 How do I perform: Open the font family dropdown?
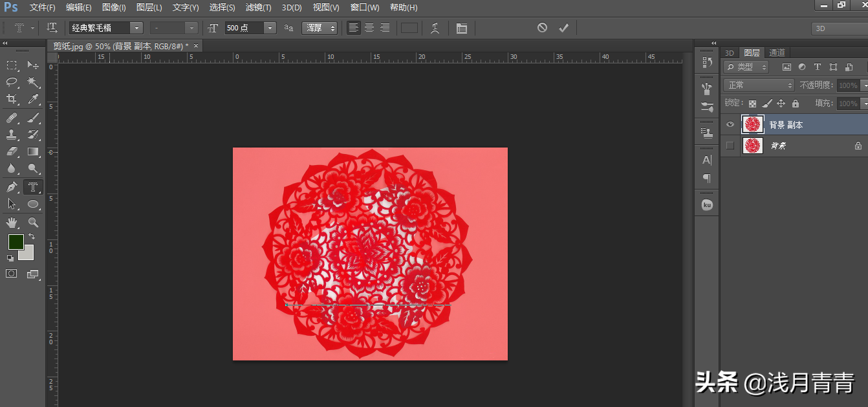tap(136, 28)
